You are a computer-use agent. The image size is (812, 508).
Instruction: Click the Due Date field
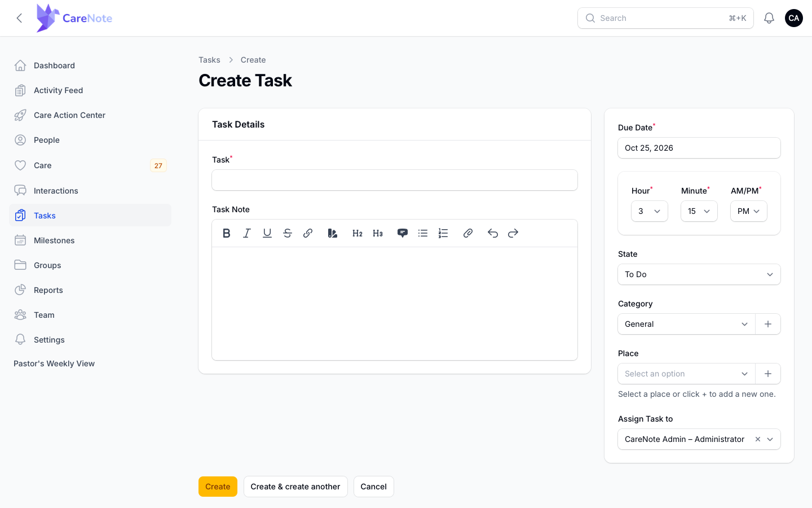pyautogui.click(x=699, y=148)
